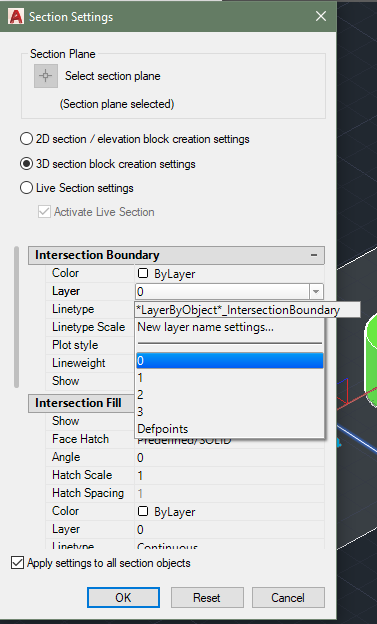This screenshot has height=624, width=377.
Task: Click the Reset button
Action: point(207,597)
